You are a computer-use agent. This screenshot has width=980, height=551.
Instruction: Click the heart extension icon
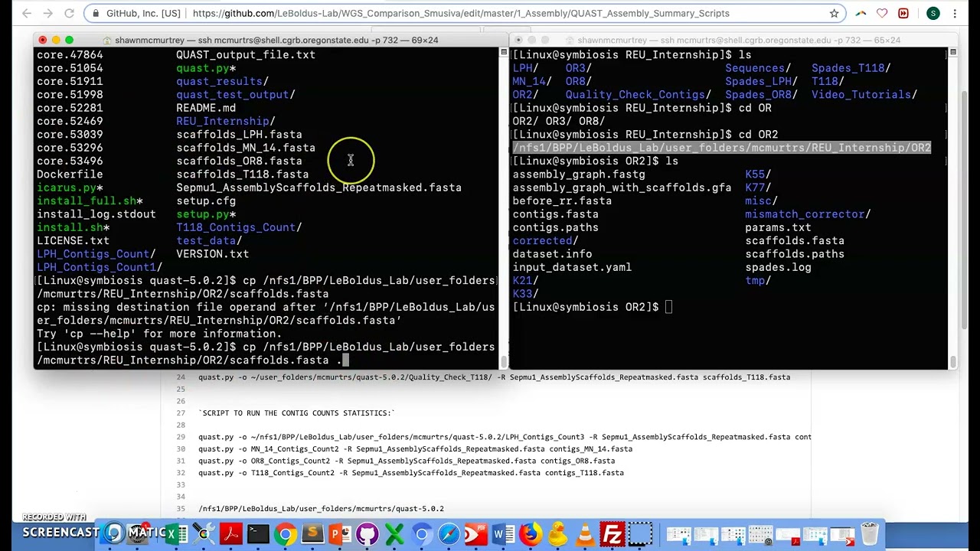[x=882, y=13]
